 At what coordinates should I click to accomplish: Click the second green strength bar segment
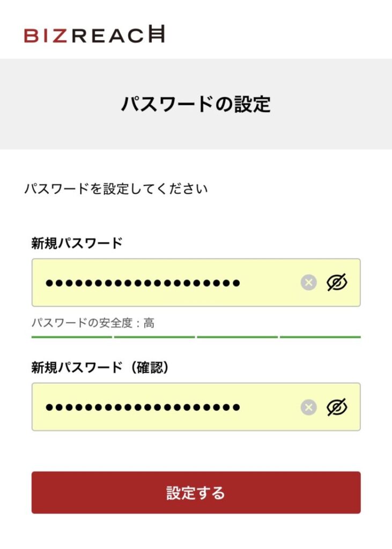tap(154, 337)
